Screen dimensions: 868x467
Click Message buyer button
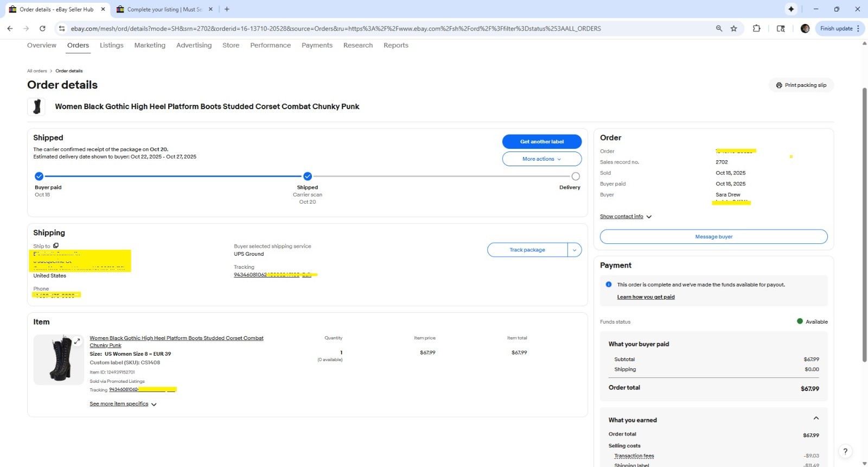tap(713, 237)
